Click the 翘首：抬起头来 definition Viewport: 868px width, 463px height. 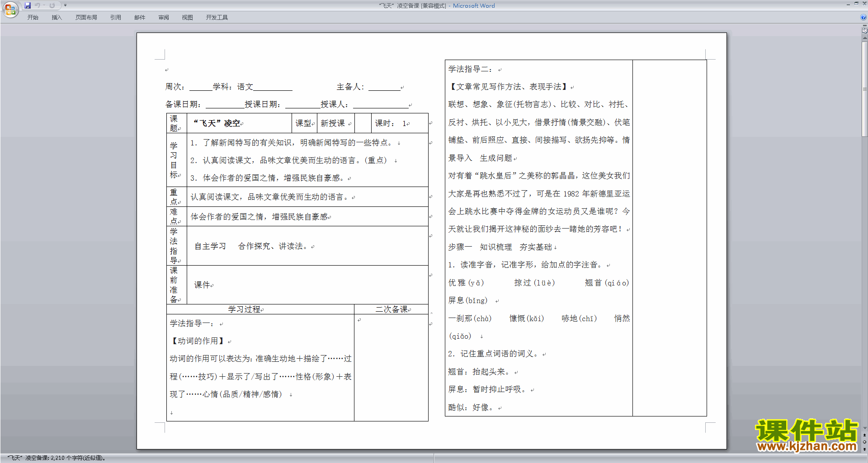479,372
